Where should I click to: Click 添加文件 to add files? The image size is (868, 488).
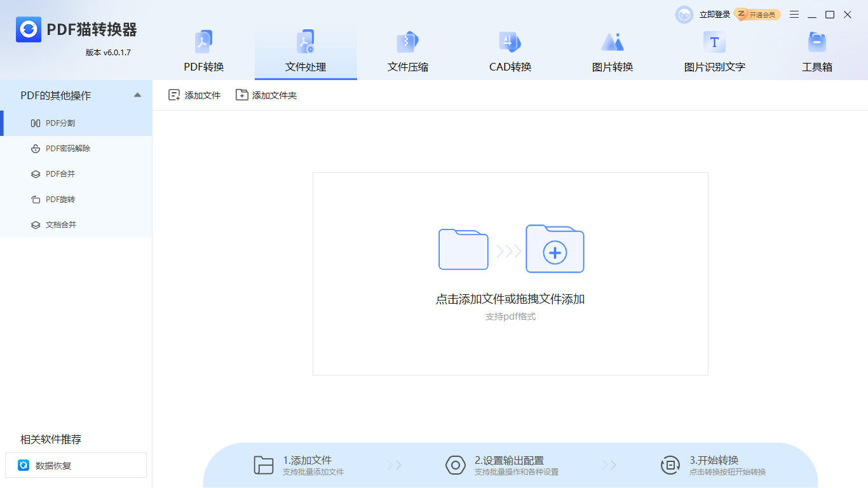point(194,95)
